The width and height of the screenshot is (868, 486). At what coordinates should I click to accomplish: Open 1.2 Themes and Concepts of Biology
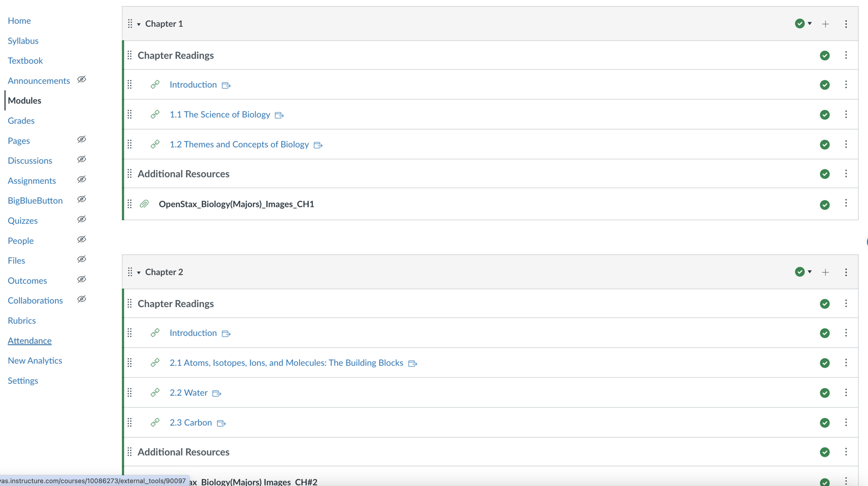pyautogui.click(x=239, y=145)
